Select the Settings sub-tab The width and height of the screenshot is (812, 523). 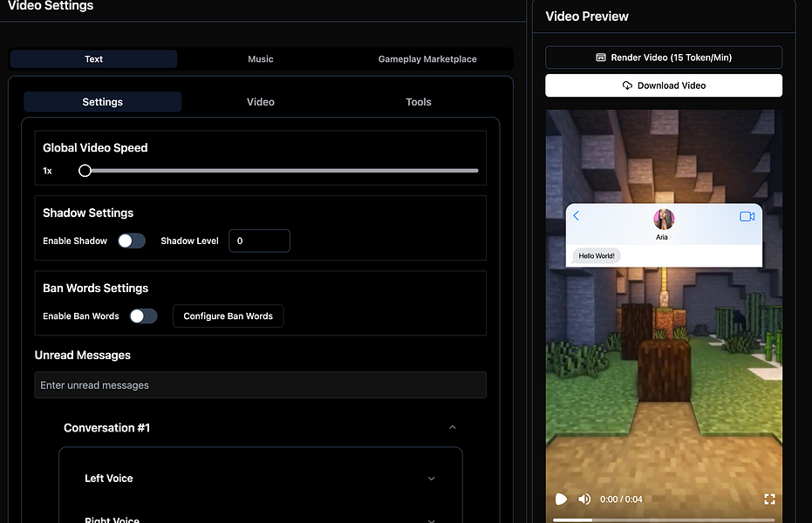tap(103, 102)
